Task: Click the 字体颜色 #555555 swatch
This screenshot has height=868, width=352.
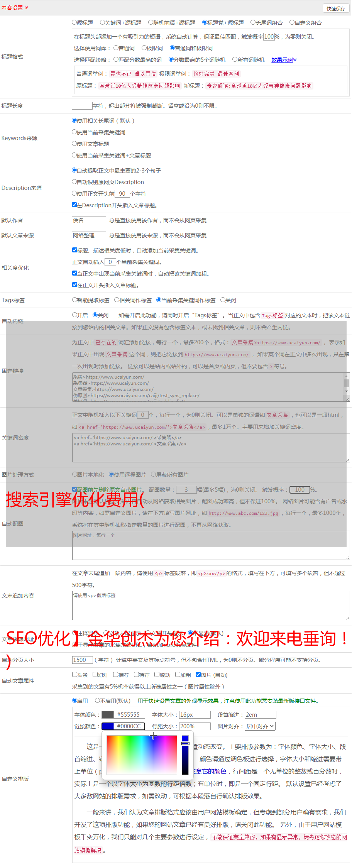Action: (108, 715)
